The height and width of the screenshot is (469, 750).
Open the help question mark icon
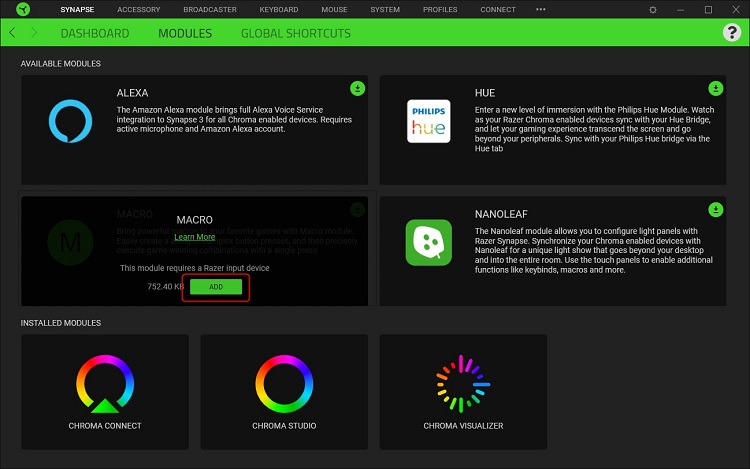tap(731, 33)
